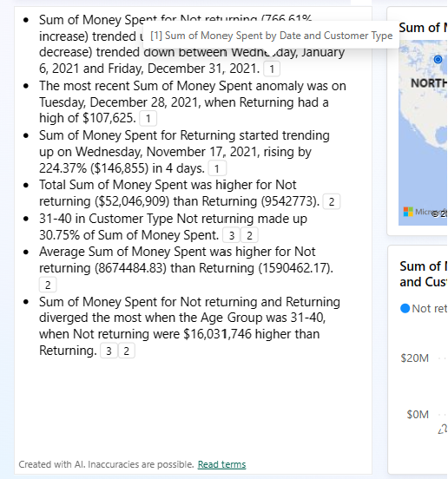Open footnote 1 beside "high of $107,625."
The width and height of the screenshot is (448, 479).
(148, 118)
